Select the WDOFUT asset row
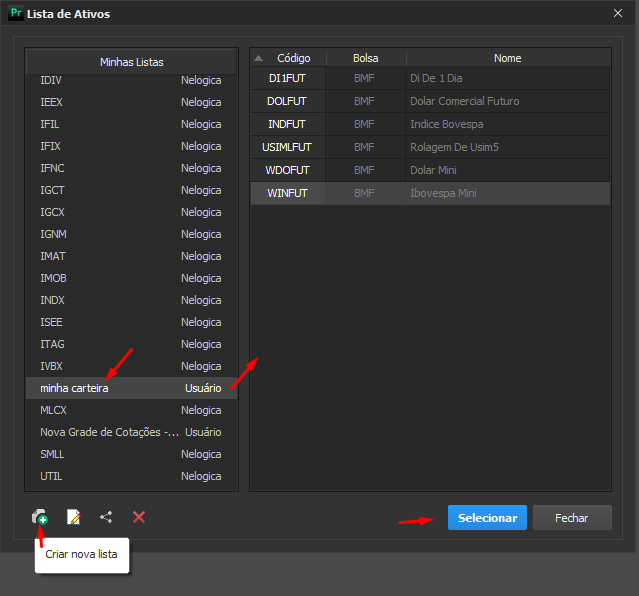Screen dimensions: 639x596 [x=430, y=170]
